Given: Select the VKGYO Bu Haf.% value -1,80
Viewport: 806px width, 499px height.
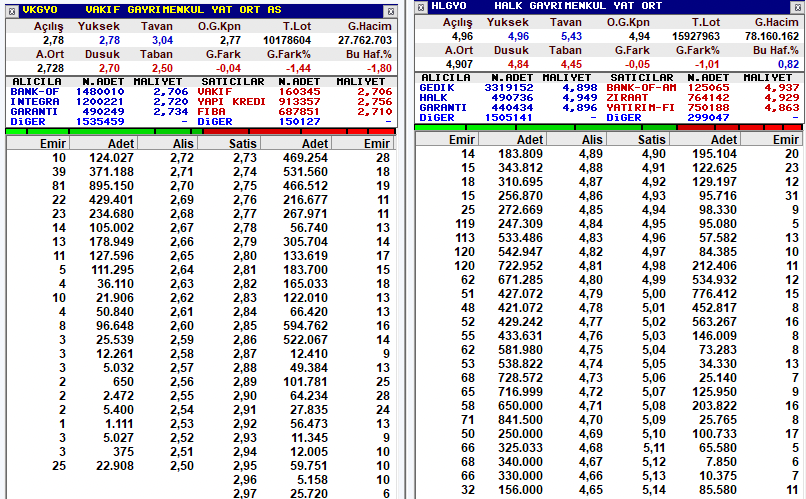Looking at the screenshot, I should pyautogui.click(x=379, y=68).
